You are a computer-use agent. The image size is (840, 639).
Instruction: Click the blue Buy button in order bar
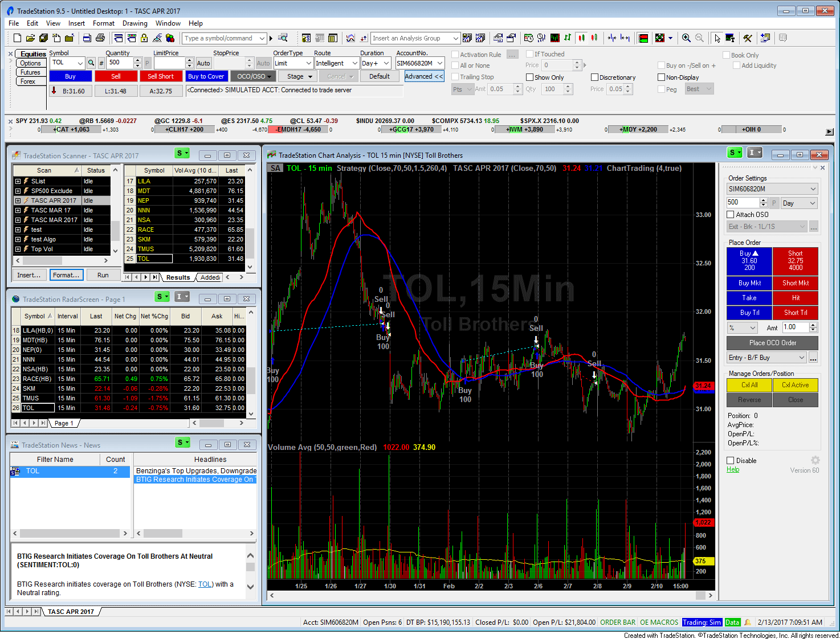click(x=70, y=76)
